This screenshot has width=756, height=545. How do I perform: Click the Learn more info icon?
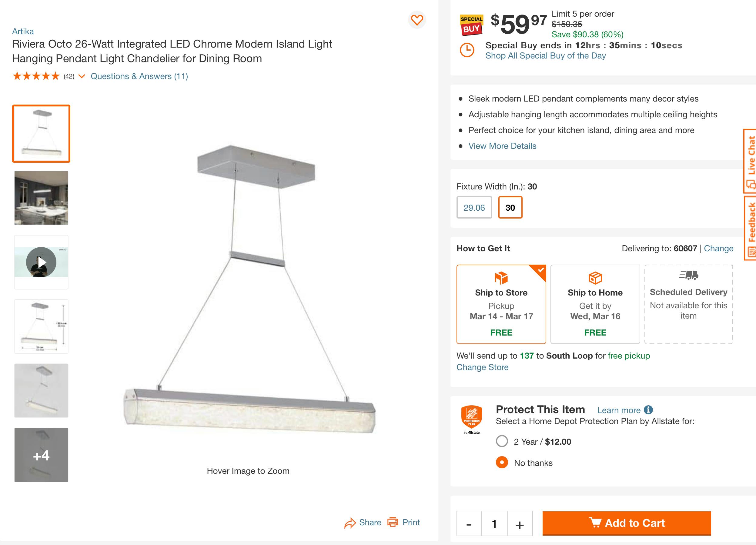point(648,410)
